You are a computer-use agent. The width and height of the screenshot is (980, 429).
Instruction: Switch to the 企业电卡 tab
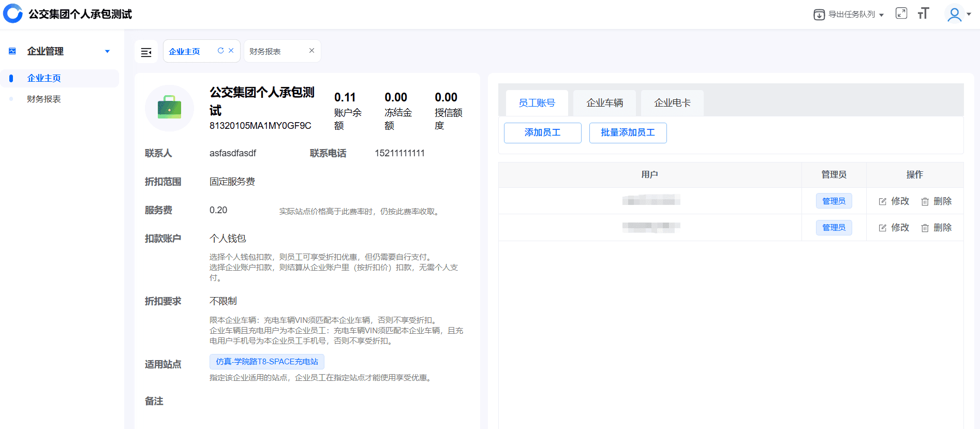pyautogui.click(x=672, y=103)
